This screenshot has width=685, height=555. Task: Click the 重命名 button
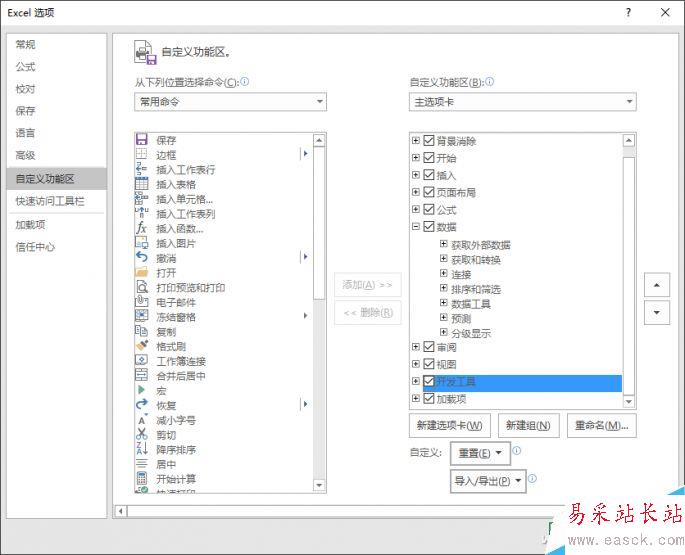click(602, 425)
